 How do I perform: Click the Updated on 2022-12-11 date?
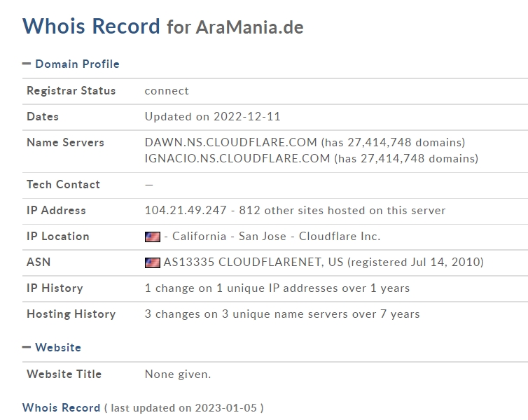[212, 116]
